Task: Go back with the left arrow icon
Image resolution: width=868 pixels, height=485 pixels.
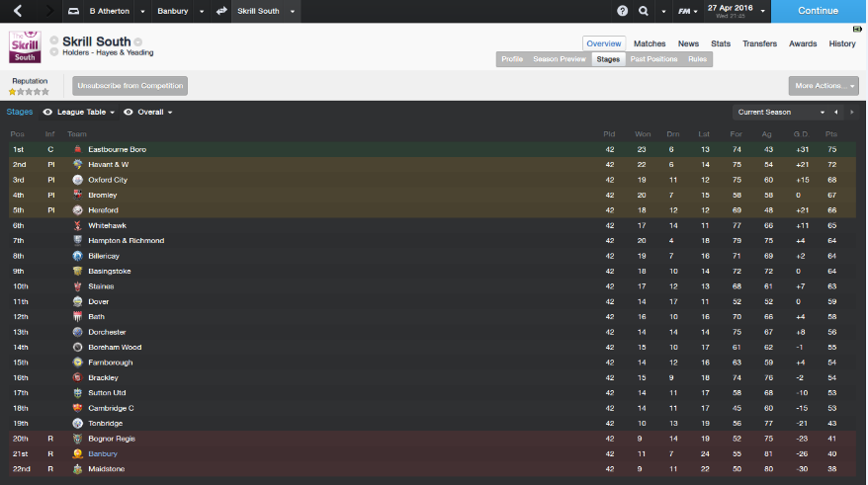Action: pos(18,11)
